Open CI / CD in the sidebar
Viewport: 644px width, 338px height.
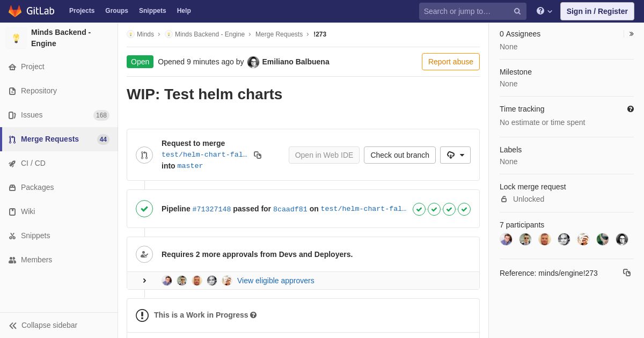pyautogui.click(x=33, y=163)
